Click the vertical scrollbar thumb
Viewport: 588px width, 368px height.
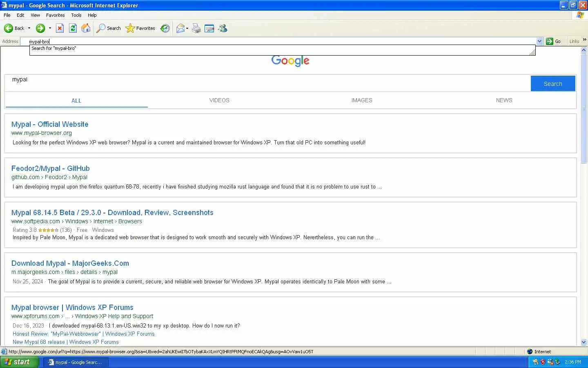coord(584,109)
